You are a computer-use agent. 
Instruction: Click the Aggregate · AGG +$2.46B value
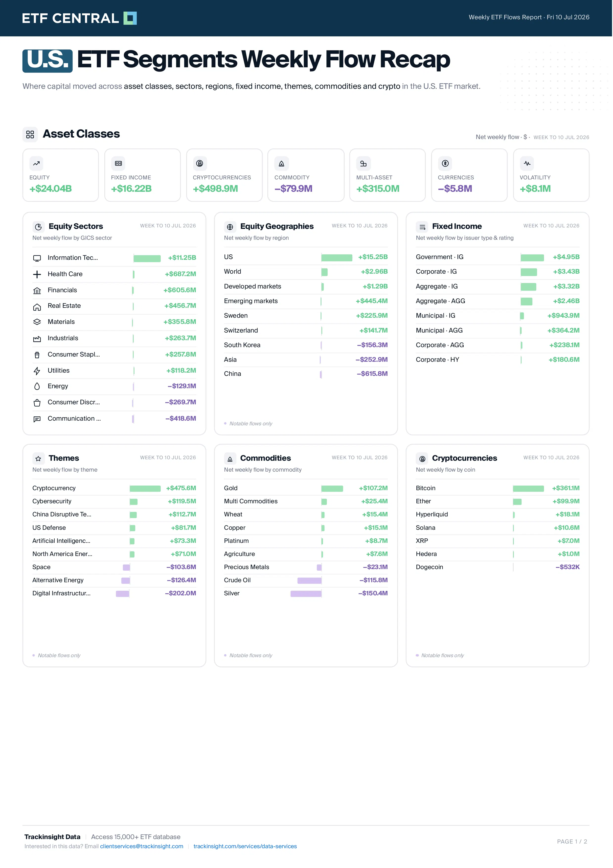[x=566, y=301]
